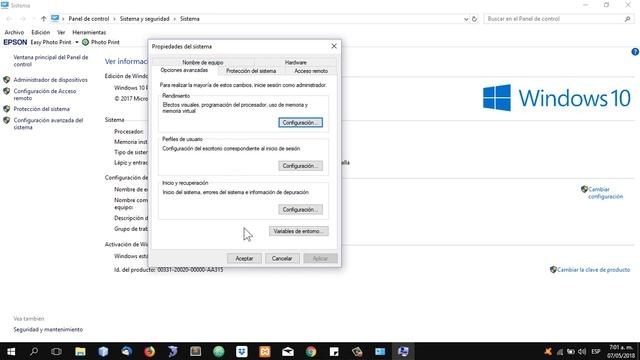The width and height of the screenshot is (640, 360).
Task: Switch to the Acceso remoto tab
Action: tap(311, 71)
